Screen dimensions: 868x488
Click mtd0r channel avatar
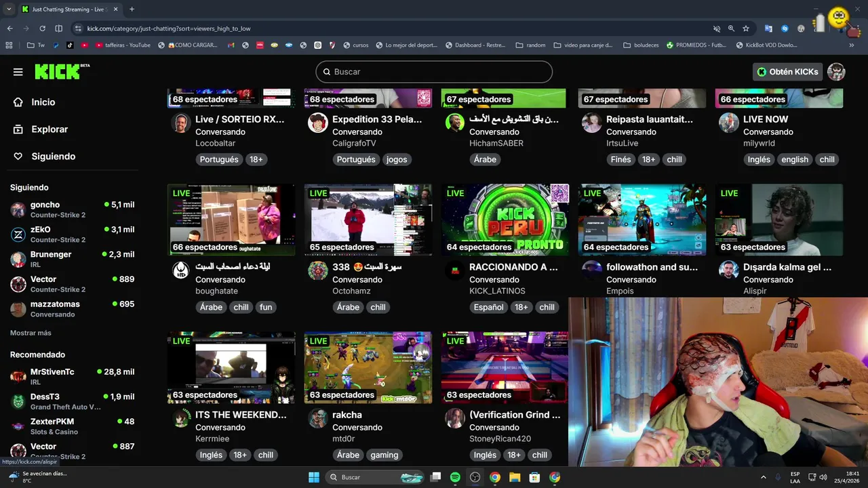(318, 418)
